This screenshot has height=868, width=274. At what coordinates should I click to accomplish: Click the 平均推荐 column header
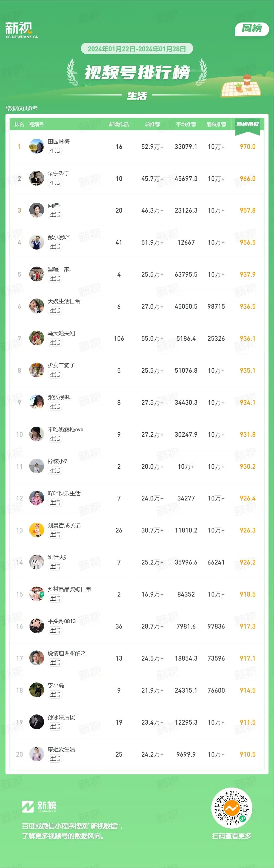pyautogui.click(x=186, y=124)
